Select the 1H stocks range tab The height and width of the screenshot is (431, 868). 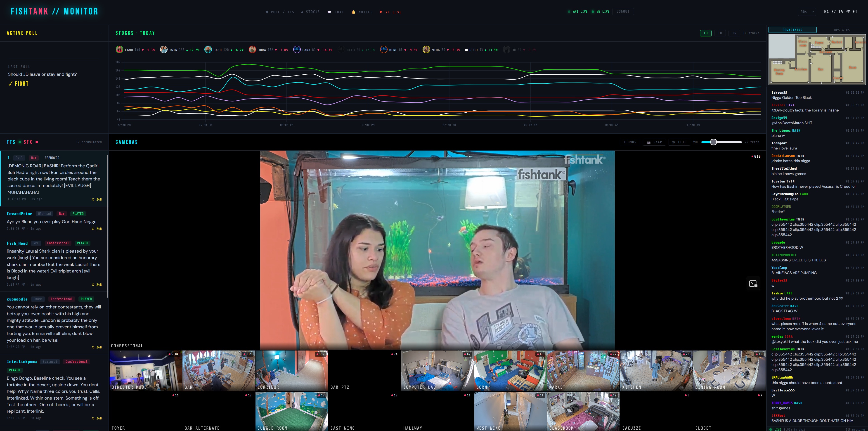pyautogui.click(x=720, y=33)
